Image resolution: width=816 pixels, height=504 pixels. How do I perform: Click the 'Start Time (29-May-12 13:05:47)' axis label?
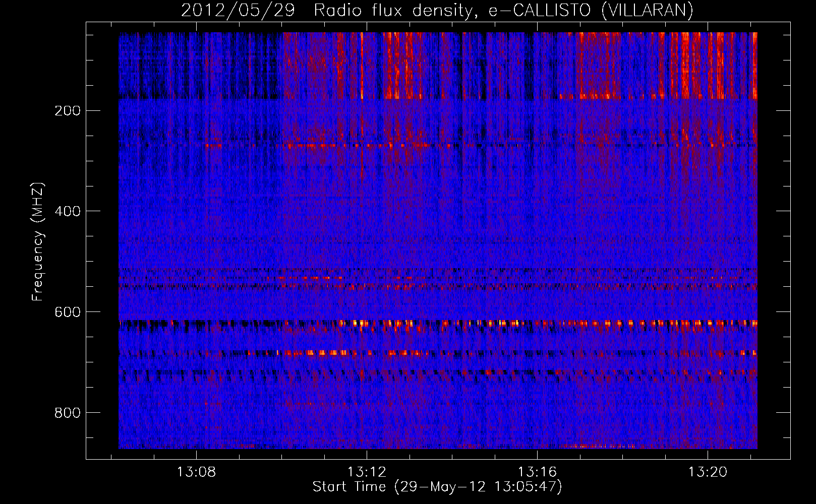(437, 487)
